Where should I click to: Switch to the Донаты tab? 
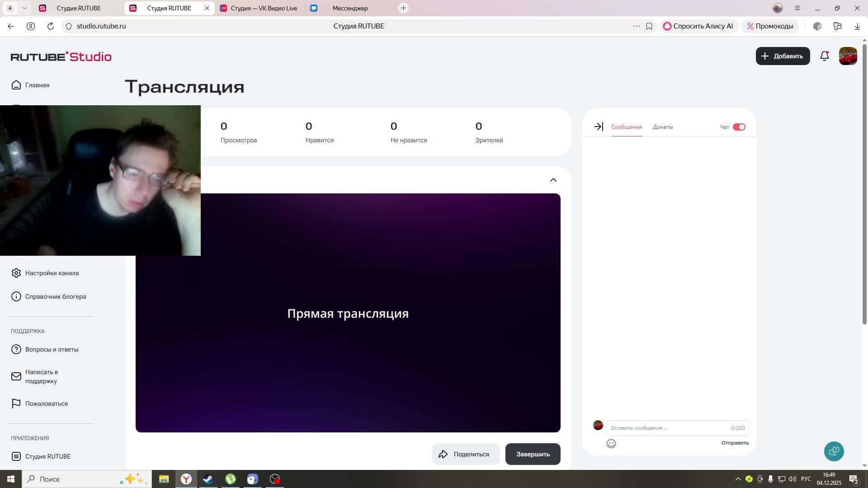(663, 127)
